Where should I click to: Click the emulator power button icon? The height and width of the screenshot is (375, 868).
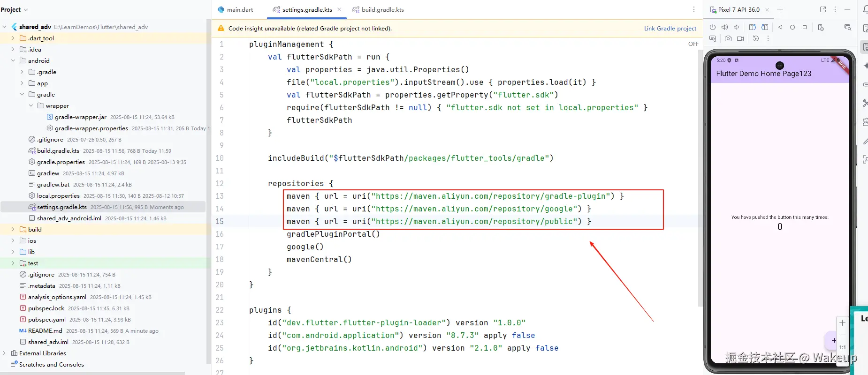click(713, 27)
